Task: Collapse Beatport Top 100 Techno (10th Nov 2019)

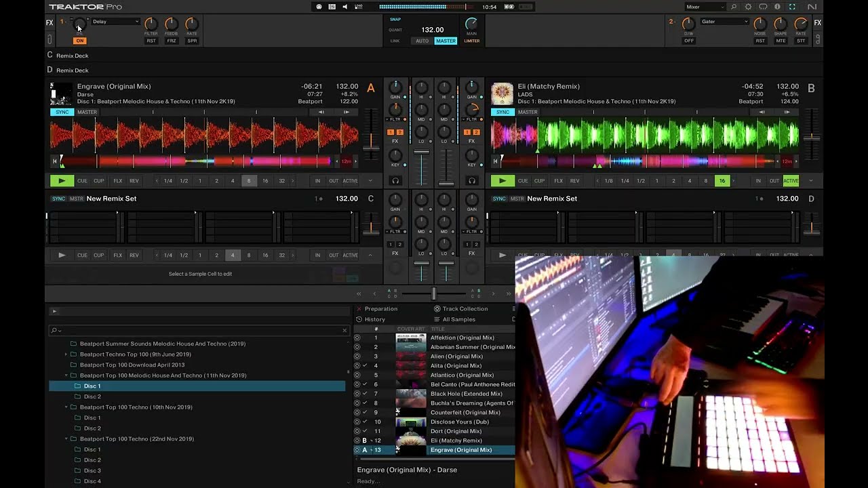Action: pyautogui.click(x=66, y=407)
